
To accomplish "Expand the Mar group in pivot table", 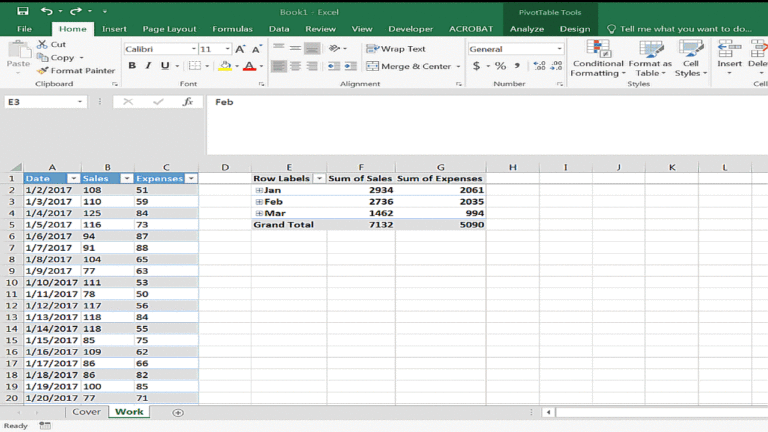I will point(259,213).
